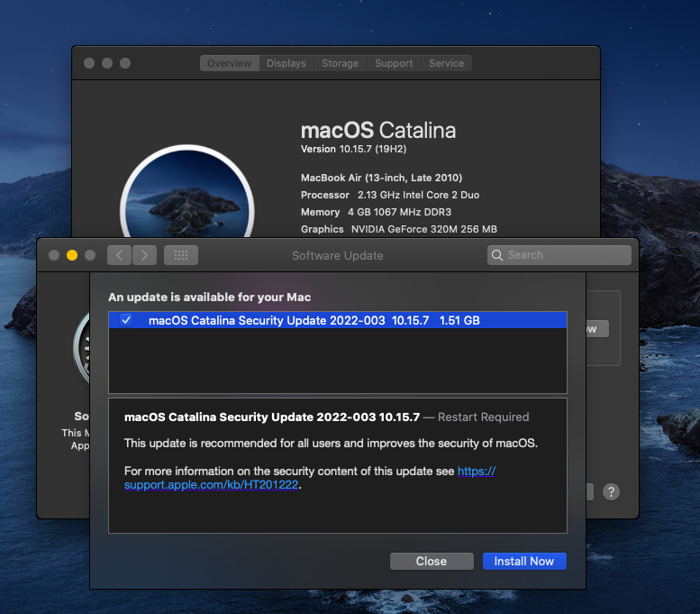Click the Processor 2.13 GHz value
Screen dimensions: 700x614
click(418, 195)
